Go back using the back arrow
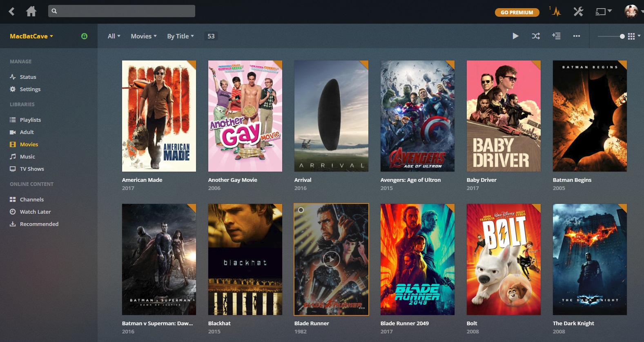The image size is (644, 342). [12, 11]
